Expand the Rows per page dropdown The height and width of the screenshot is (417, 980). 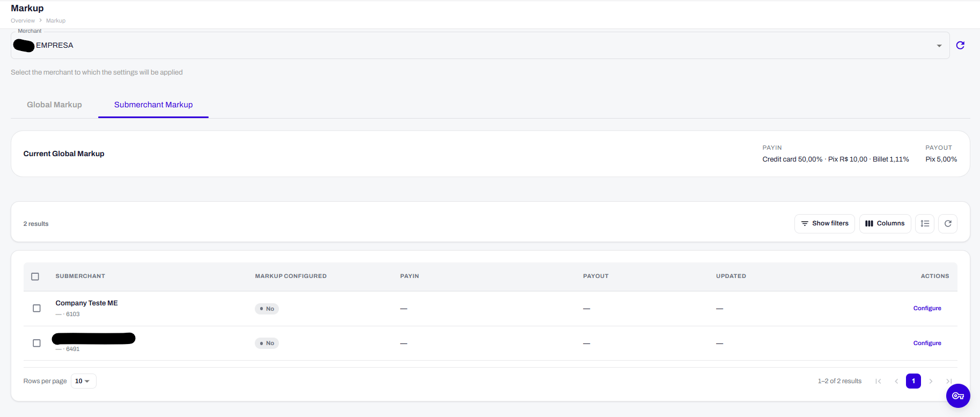[x=84, y=381]
